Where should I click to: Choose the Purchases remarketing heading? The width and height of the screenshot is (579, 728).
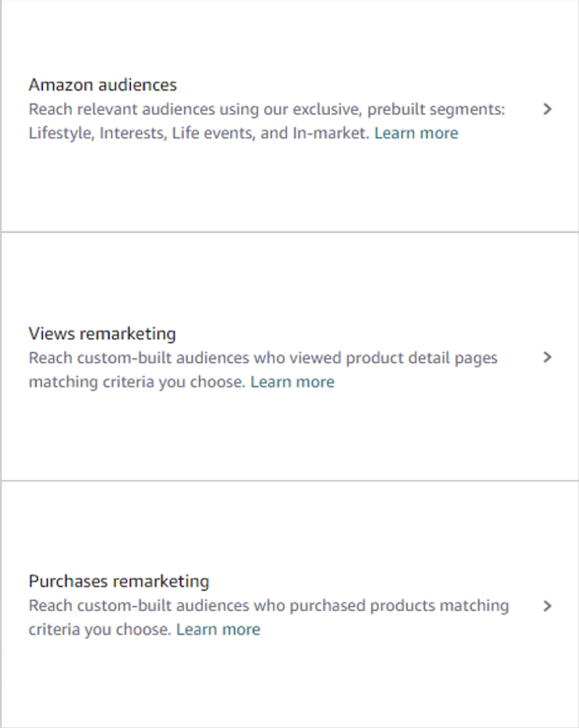[x=118, y=581]
